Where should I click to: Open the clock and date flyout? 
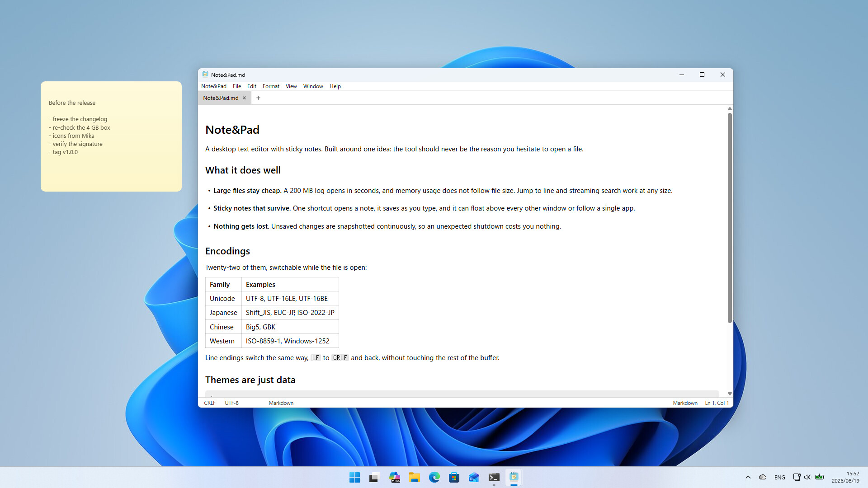point(845,477)
